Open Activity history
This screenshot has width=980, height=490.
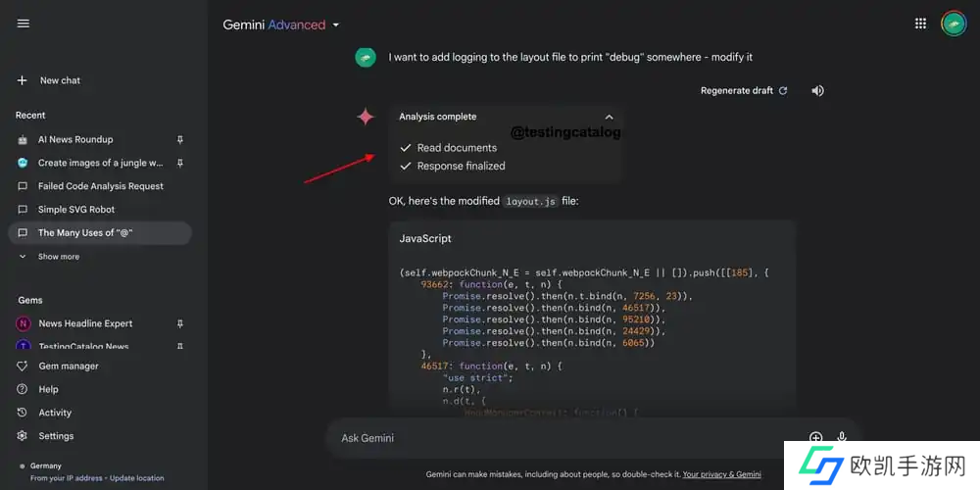(55, 413)
